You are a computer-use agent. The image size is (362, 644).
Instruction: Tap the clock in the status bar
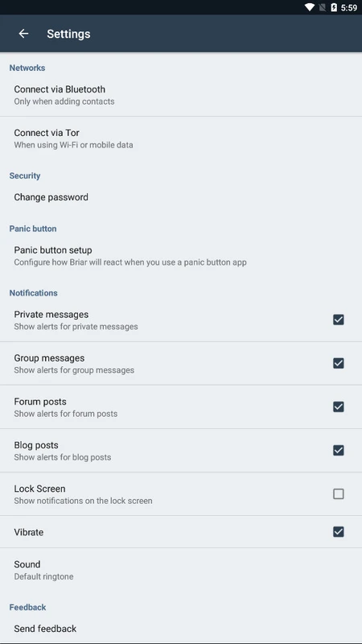349,8
